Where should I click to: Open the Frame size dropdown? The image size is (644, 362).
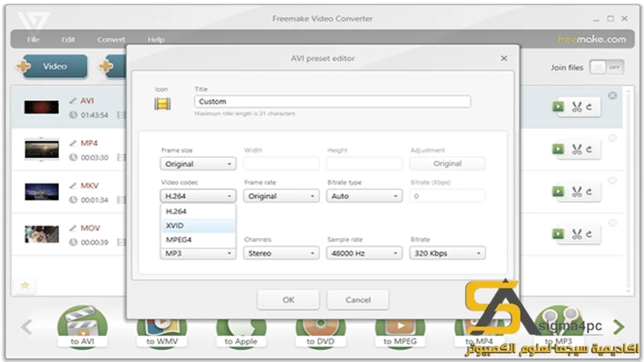[198, 164]
